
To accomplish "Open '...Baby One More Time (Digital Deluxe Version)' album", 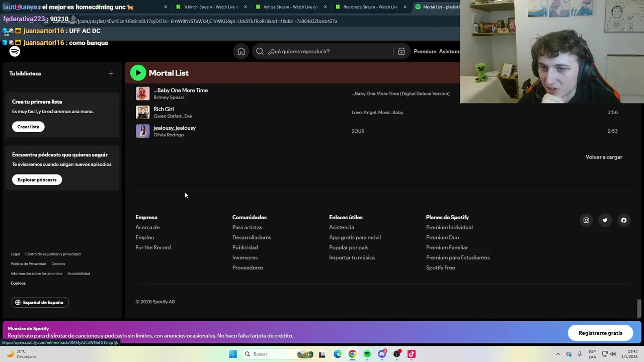I will tap(400, 94).
